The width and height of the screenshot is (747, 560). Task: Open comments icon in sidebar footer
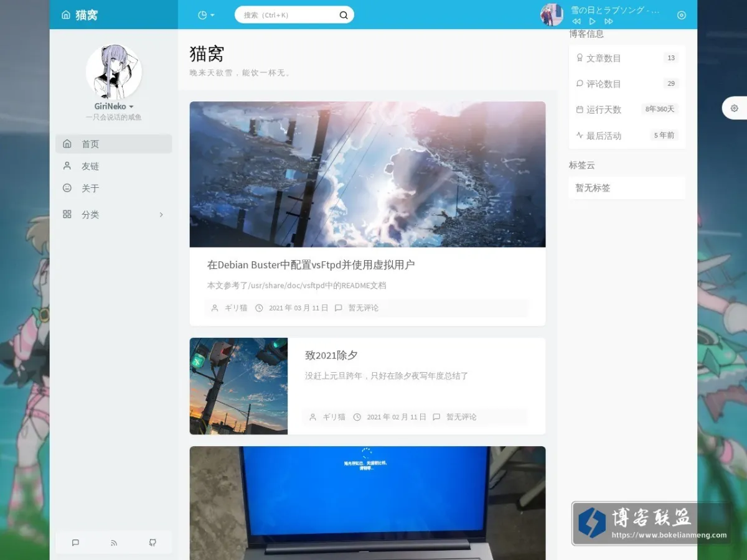(75, 543)
